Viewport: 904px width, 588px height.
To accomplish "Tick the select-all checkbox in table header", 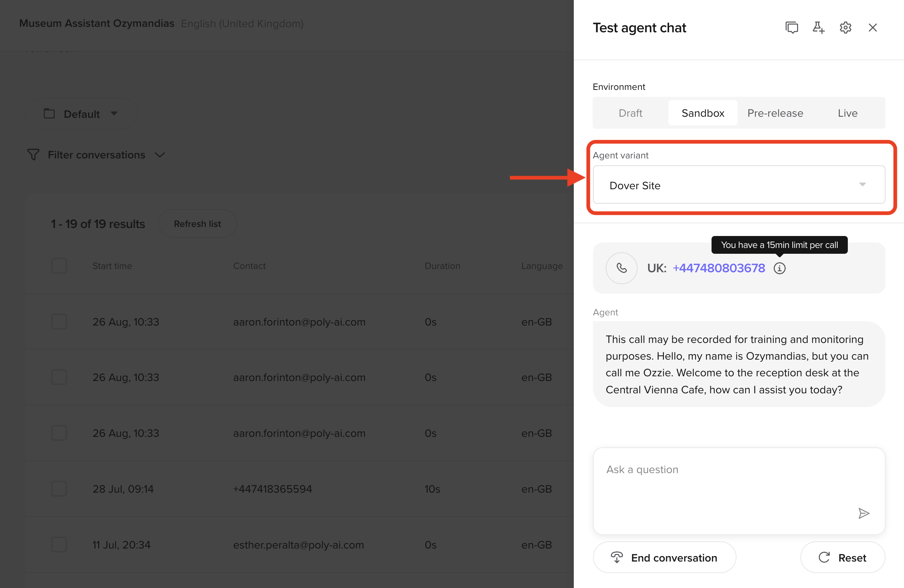I will [x=59, y=266].
